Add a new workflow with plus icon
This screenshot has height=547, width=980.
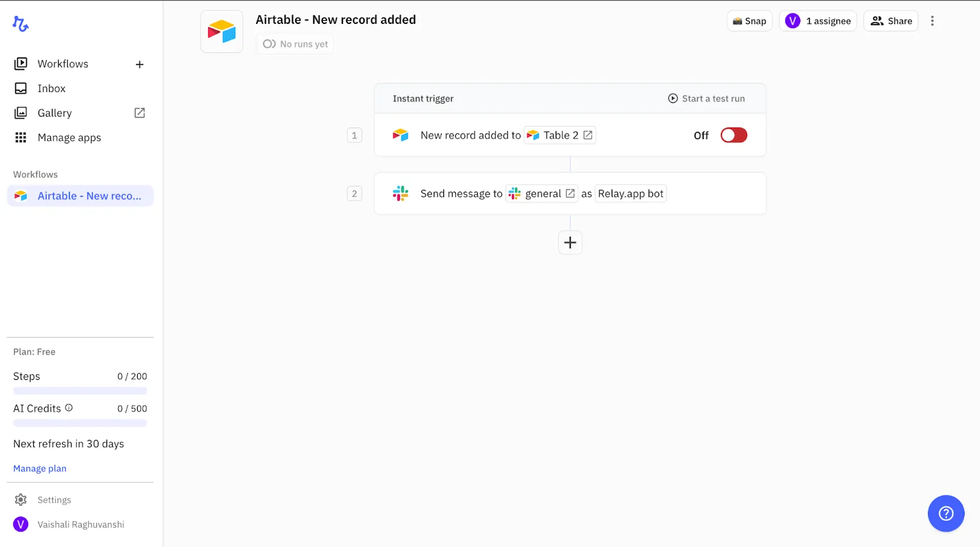[x=140, y=64]
